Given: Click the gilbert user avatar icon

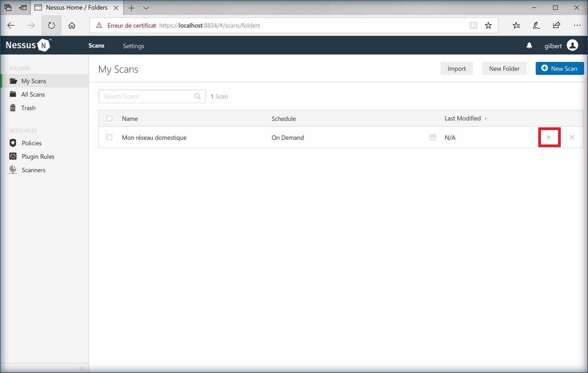Looking at the screenshot, I should click(572, 45).
